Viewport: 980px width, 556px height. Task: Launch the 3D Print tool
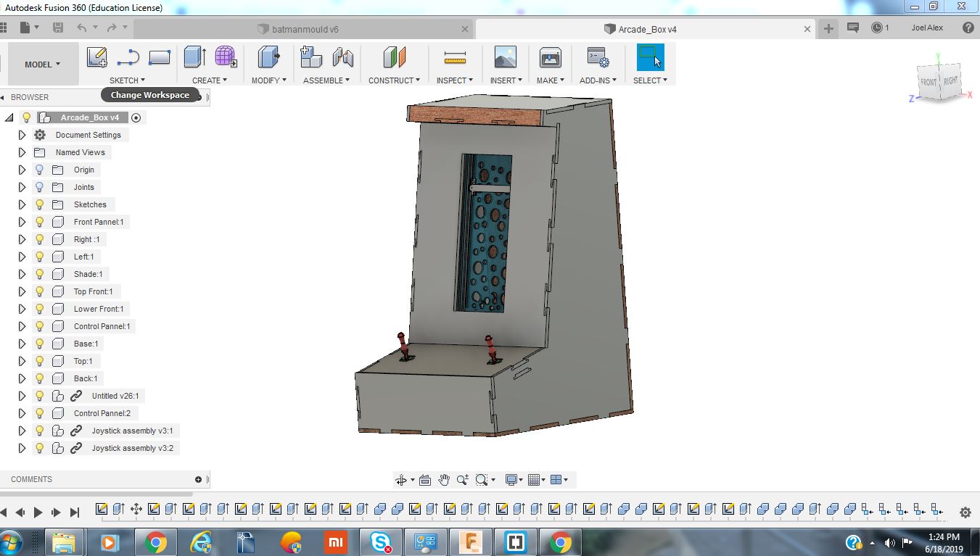(x=550, y=57)
